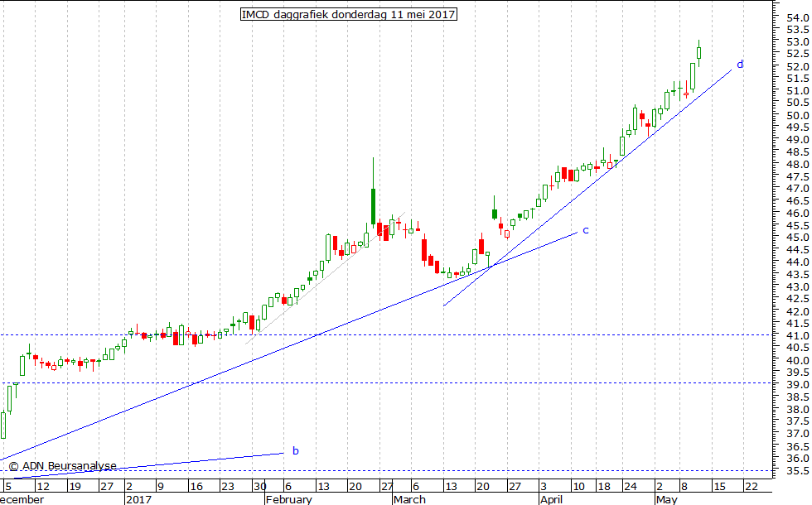Click the 46.0 price axis label
Viewport: 812px width, 505px height.
[x=797, y=214]
